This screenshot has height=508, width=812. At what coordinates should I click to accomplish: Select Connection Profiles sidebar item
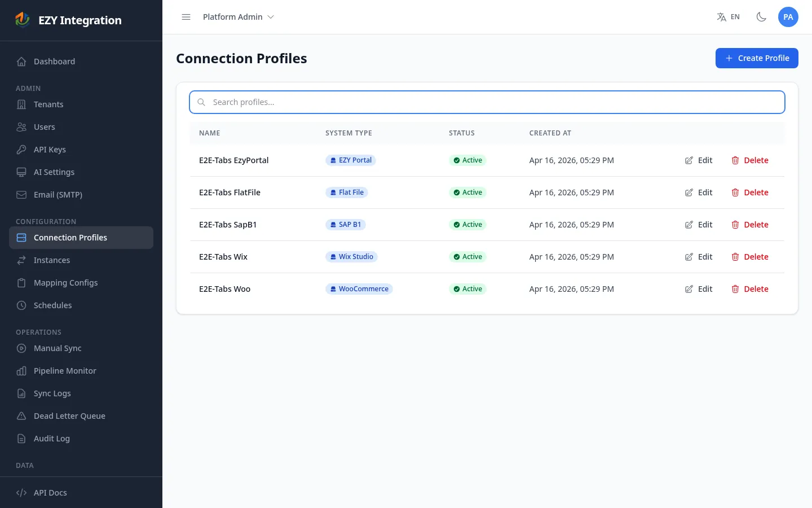point(81,238)
